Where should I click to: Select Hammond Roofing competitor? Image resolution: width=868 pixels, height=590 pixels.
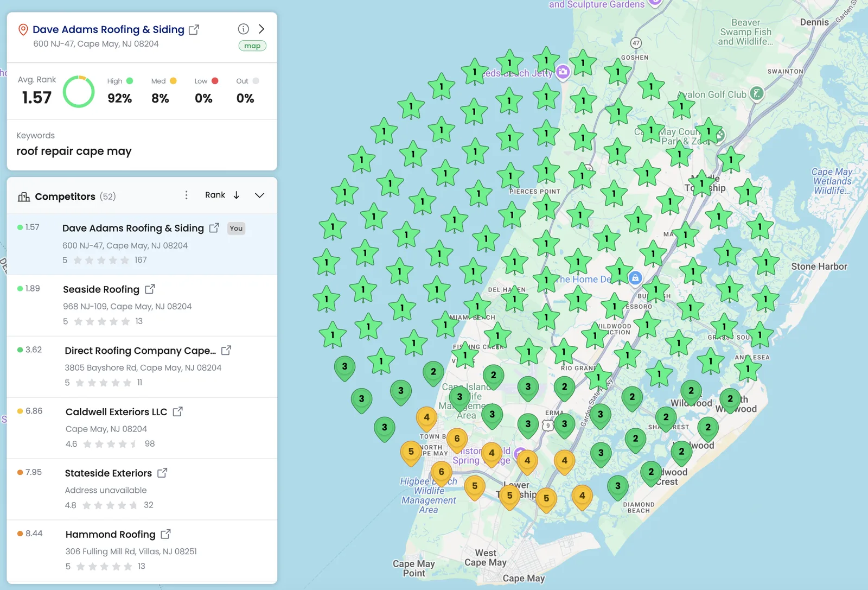tap(142, 551)
